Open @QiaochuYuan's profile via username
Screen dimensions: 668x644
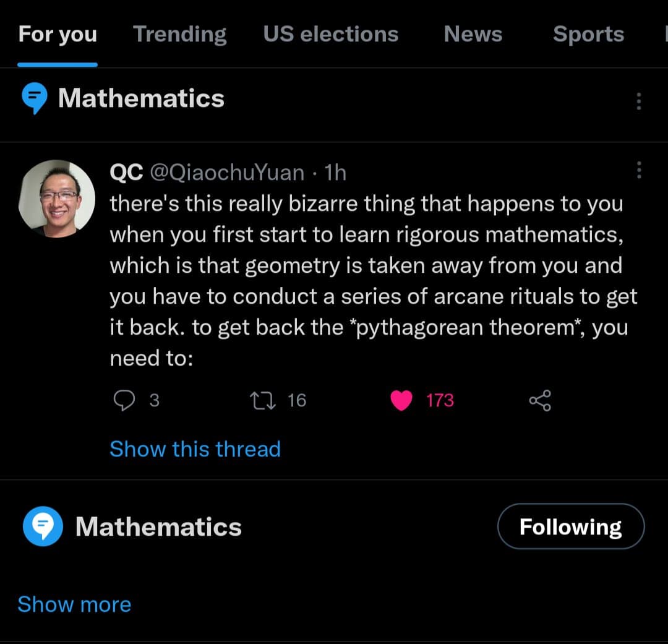(x=227, y=173)
